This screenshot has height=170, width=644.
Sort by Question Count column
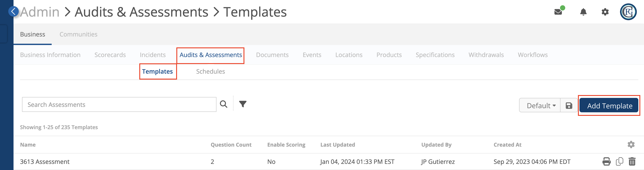tap(231, 145)
